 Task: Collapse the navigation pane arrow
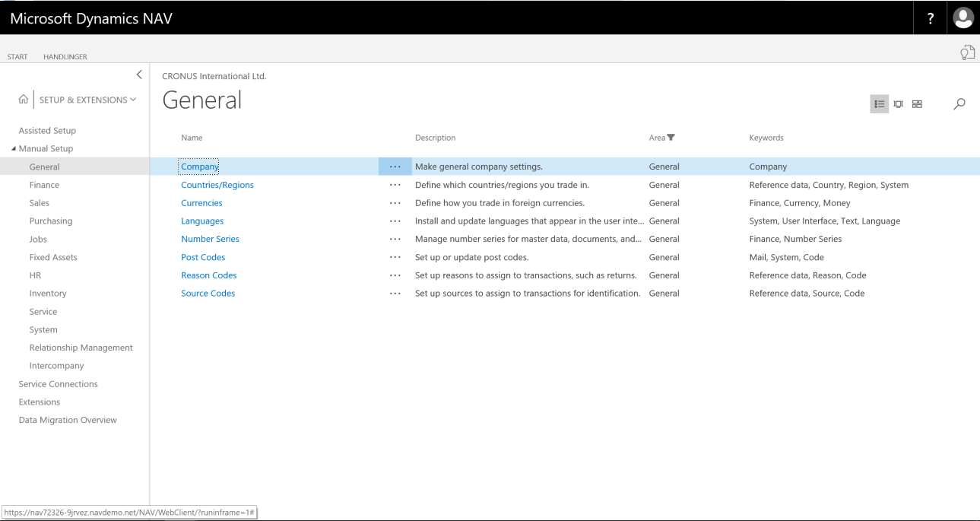click(138, 75)
